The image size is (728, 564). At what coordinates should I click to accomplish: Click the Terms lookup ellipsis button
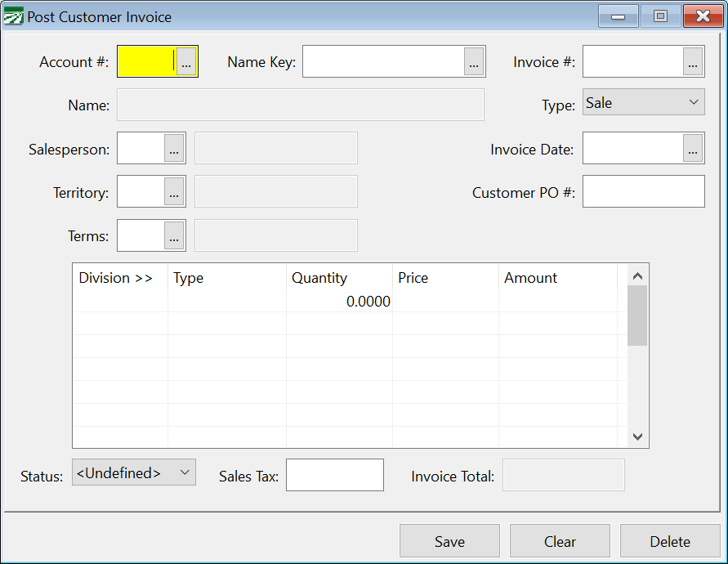(x=174, y=236)
